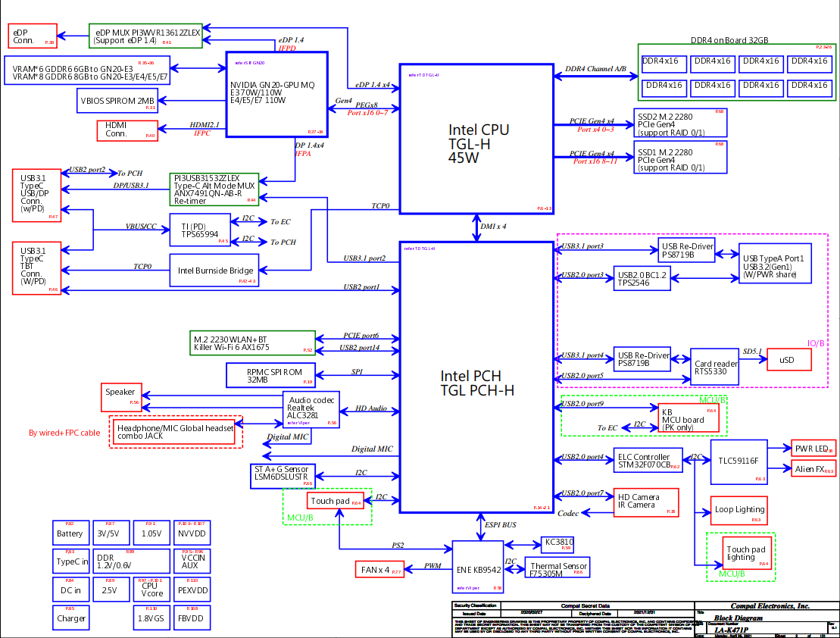
Task: Click the "M.2 2230 WLAN+BT" block
Action: 253,343
